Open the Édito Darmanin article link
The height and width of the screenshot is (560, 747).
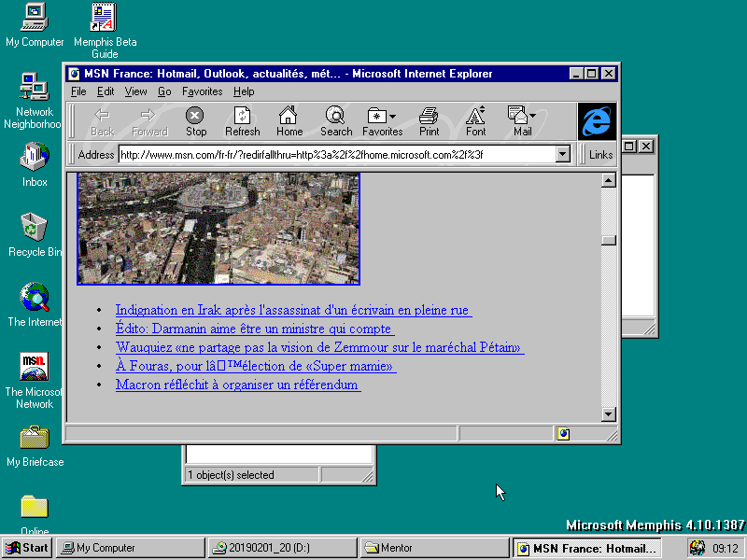255,329
